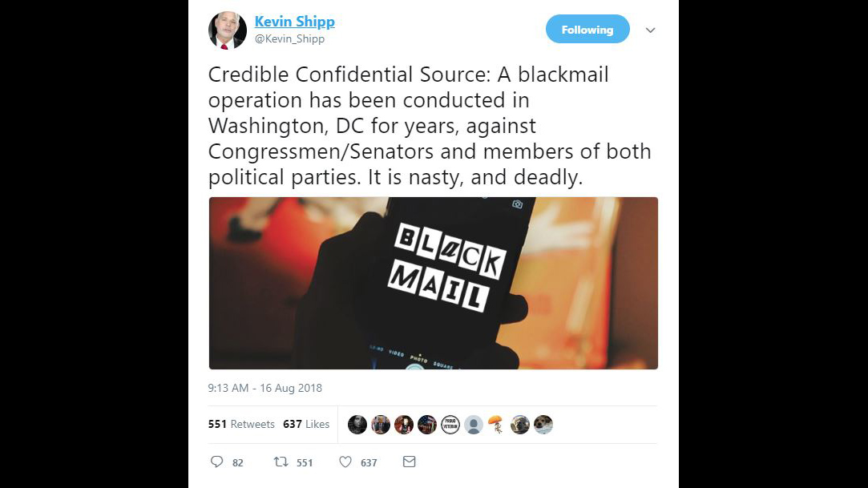This screenshot has height=488, width=868.
Task: Click the American flag liker avatar
Action: [x=427, y=425]
